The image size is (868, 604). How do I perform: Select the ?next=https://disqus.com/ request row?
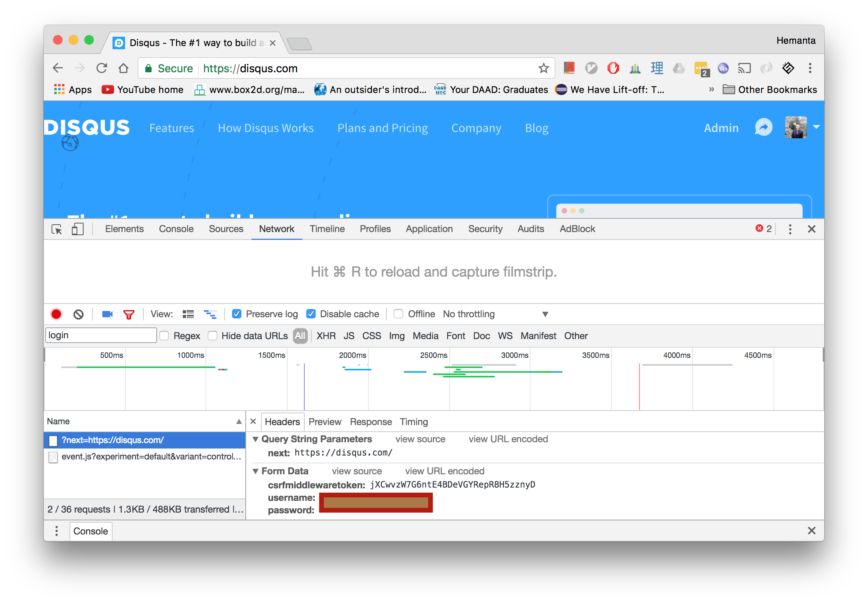145,440
